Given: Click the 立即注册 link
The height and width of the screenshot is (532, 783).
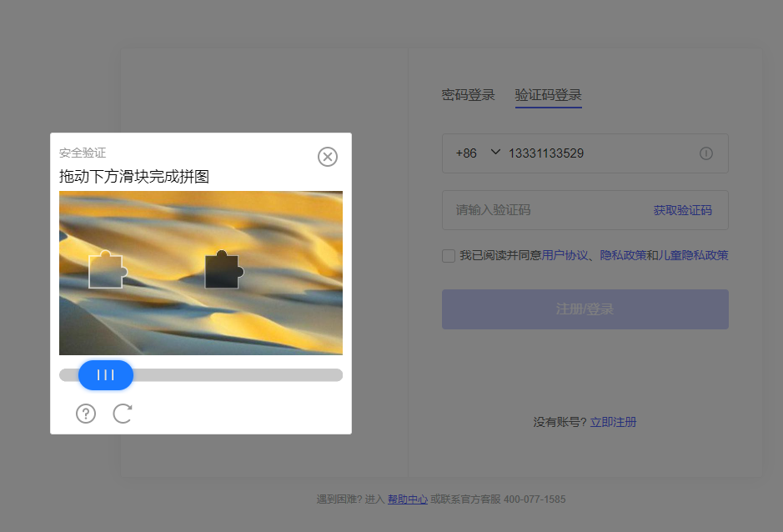Looking at the screenshot, I should click(613, 422).
